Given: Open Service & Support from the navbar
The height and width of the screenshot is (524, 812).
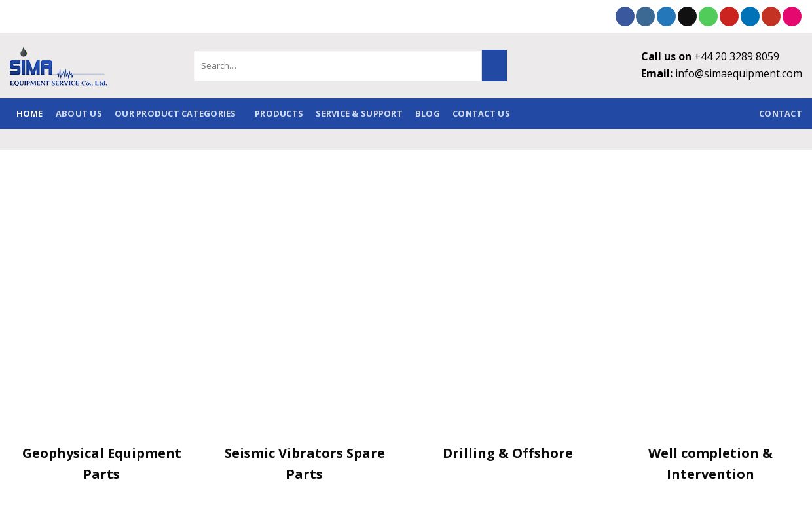Looking at the screenshot, I should tap(359, 113).
